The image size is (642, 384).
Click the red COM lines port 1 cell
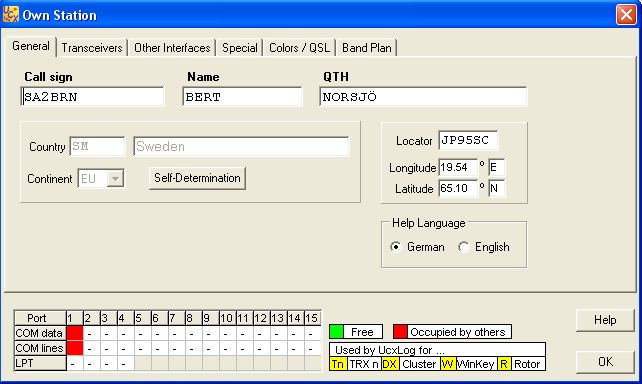tap(75, 348)
